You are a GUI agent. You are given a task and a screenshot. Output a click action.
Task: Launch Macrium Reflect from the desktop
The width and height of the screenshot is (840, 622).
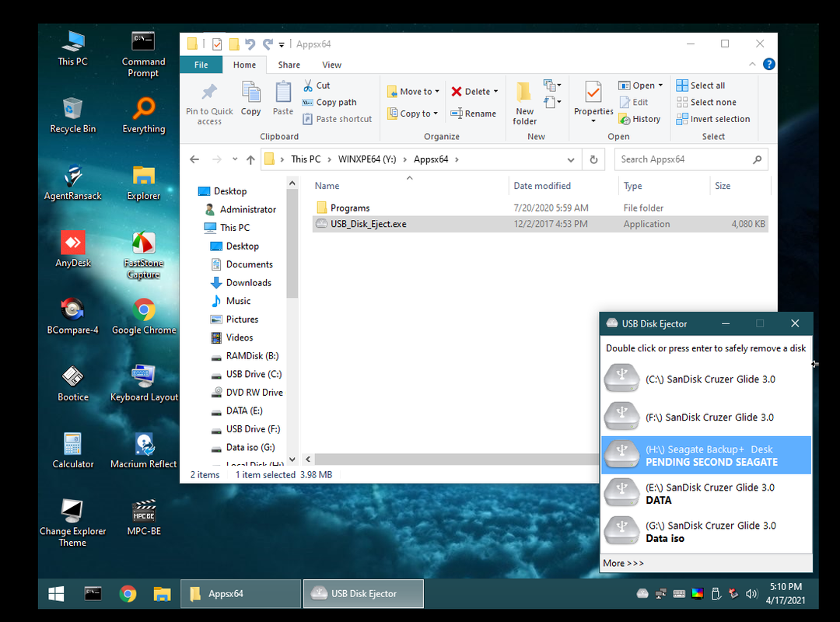144,450
